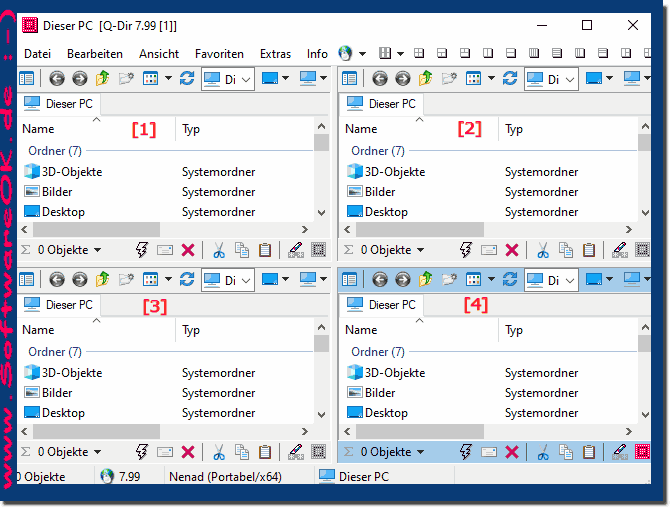The height and width of the screenshot is (508, 670).
Task: Select Dieser PC tab in pane 2
Action: click(382, 104)
